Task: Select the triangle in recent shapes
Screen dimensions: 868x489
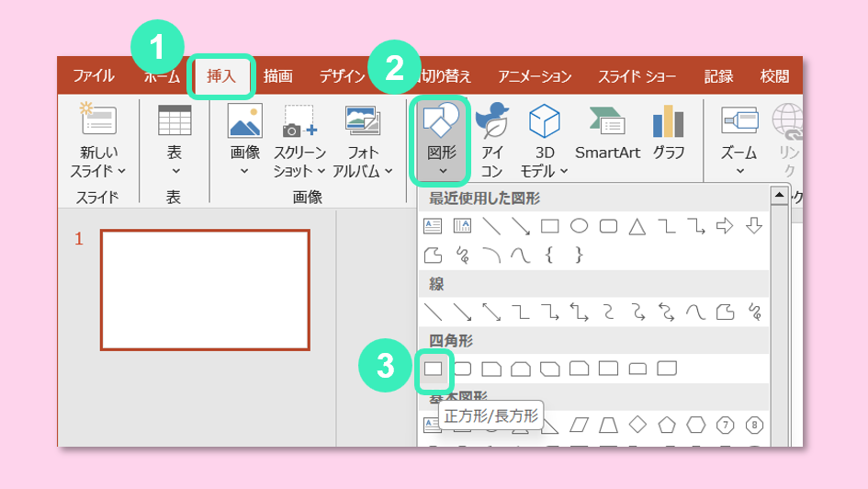Action: click(x=637, y=226)
